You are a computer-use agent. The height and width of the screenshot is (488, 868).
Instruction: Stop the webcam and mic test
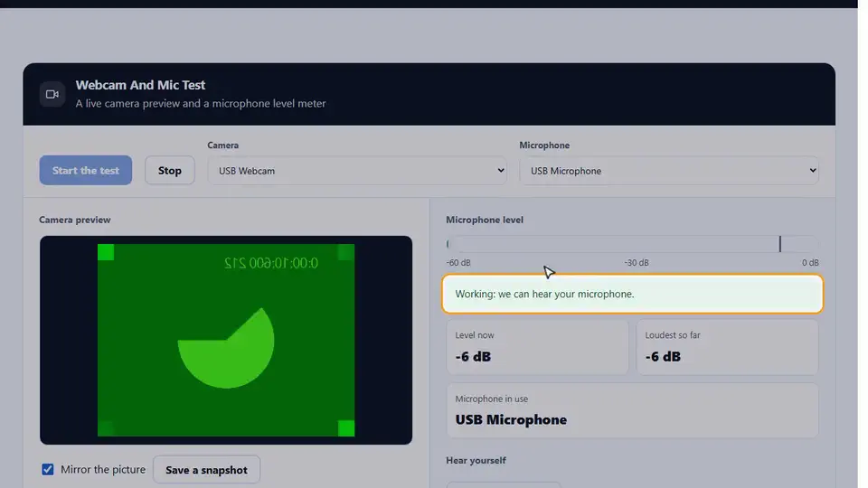click(x=169, y=171)
